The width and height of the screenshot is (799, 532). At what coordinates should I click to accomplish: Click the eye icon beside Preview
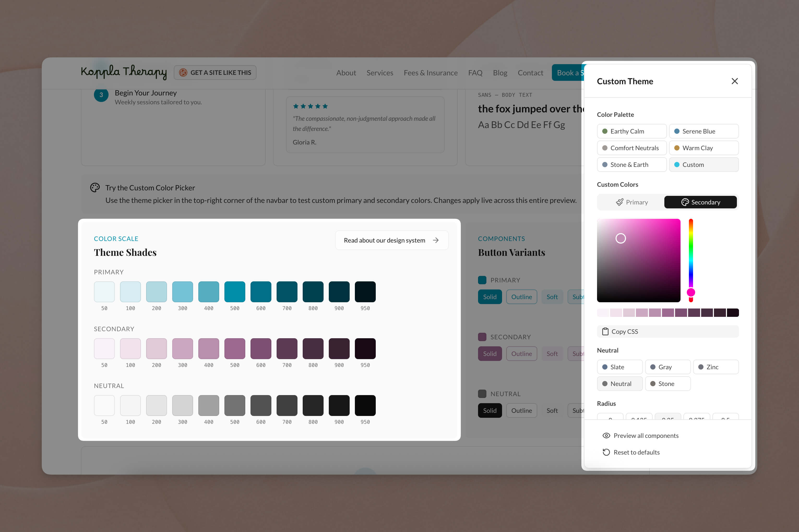point(606,436)
